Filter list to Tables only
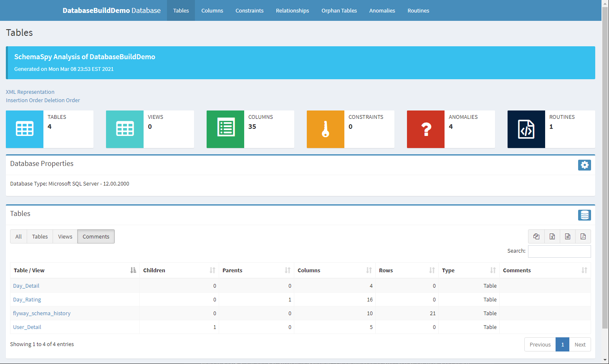 click(x=40, y=236)
